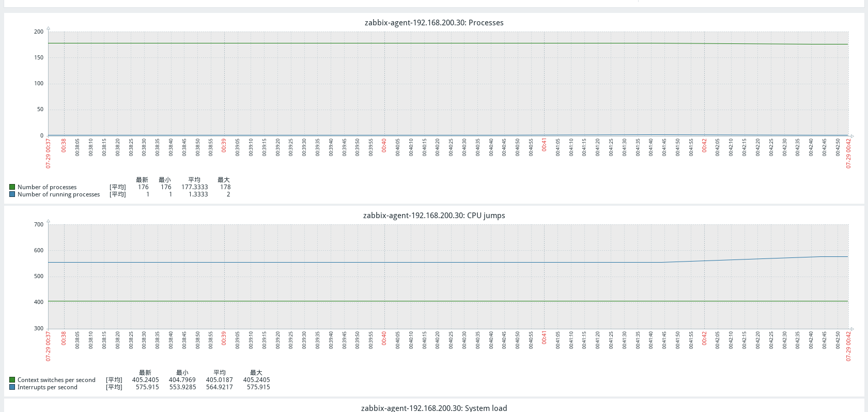
Task: Click red 00:41 marker on Processes graph
Action: [x=544, y=145]
